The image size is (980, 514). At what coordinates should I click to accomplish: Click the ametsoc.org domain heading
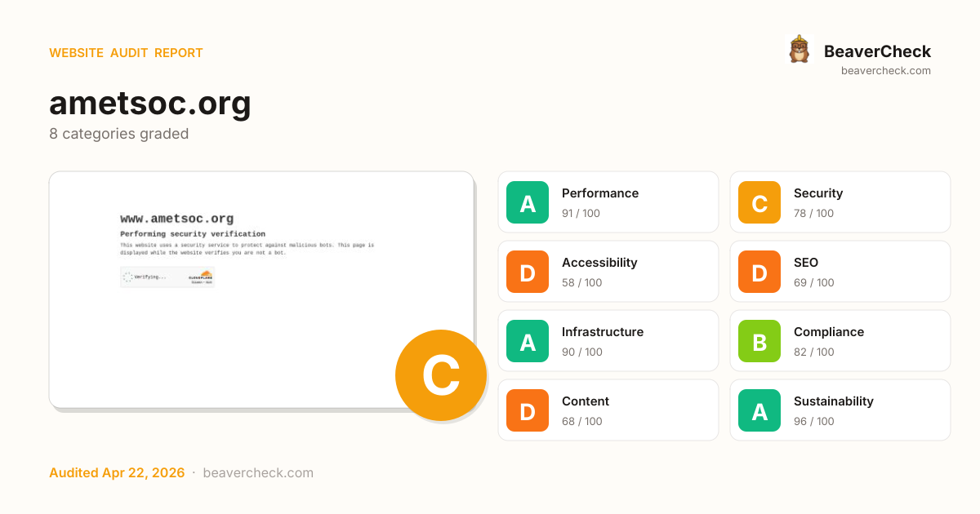pos(150,104)
